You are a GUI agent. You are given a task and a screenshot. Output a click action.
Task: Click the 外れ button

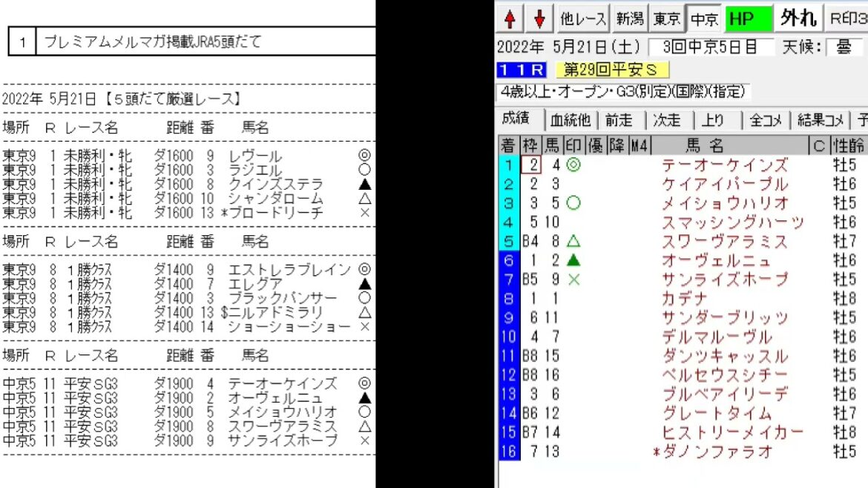tap(798, 19)
